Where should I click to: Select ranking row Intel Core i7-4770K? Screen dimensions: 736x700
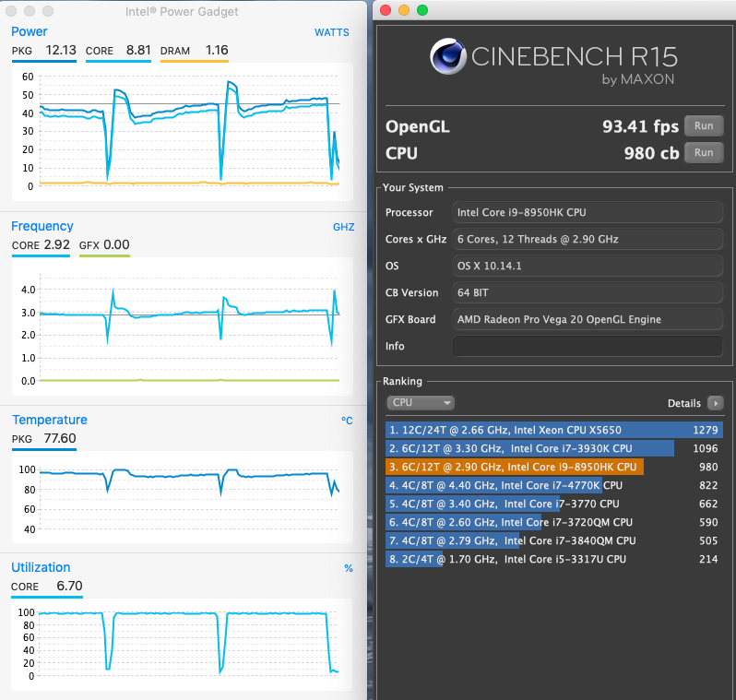coord(554,485)
